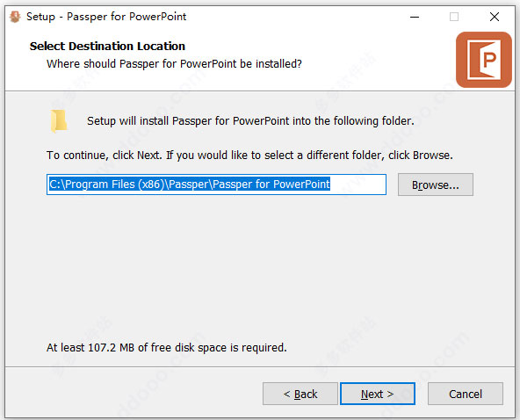Open the Browse folder dialog
The image size is (520, 420).
point(436,185)
